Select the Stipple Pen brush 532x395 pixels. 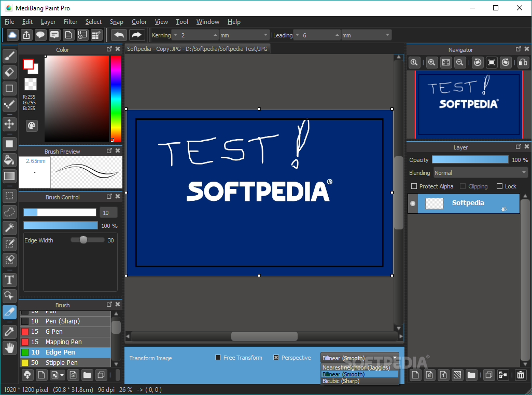tap(65, 362)
